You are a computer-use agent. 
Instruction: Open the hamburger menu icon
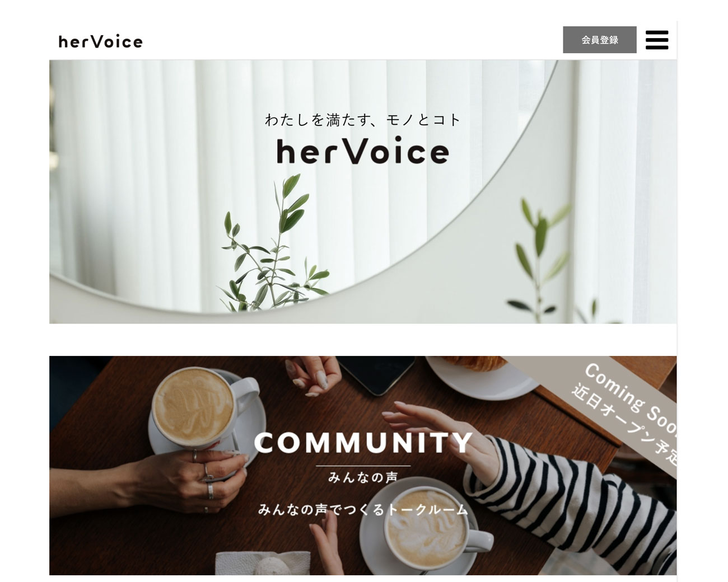coord(657,40)
